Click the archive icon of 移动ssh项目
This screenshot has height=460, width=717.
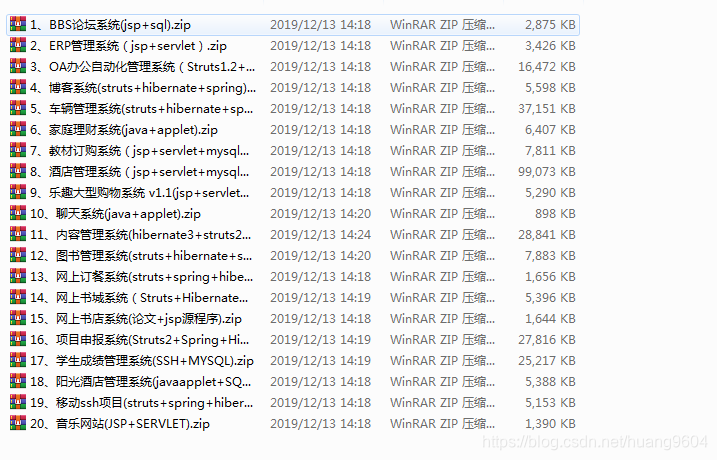(x=18, y=402)
